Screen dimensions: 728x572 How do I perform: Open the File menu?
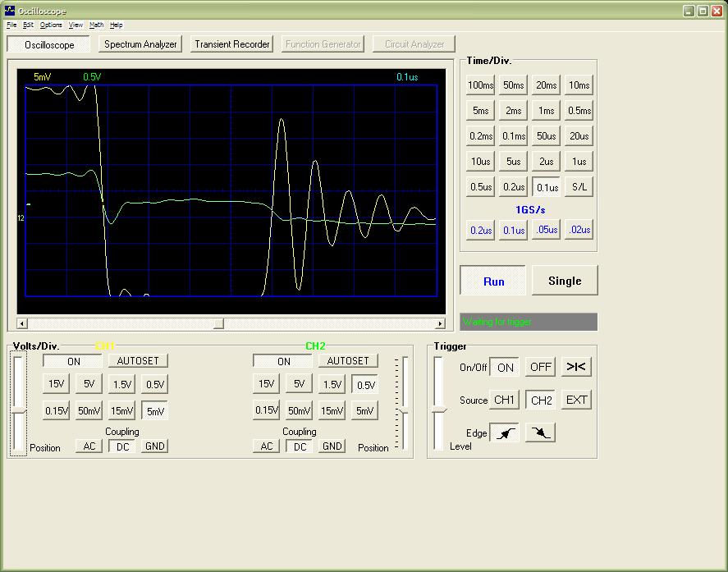(x=11, y=25)
